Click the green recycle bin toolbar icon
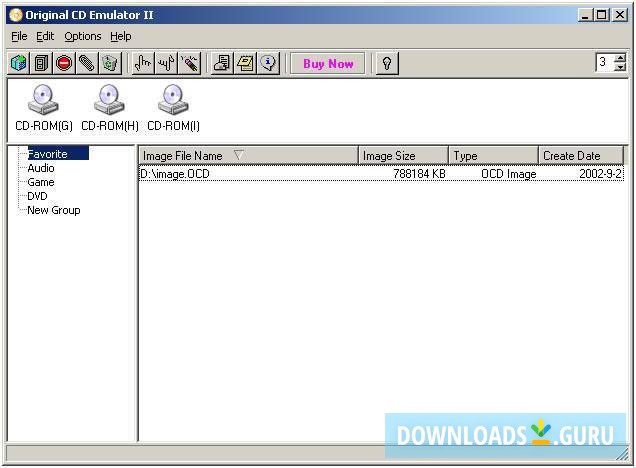 110,63
